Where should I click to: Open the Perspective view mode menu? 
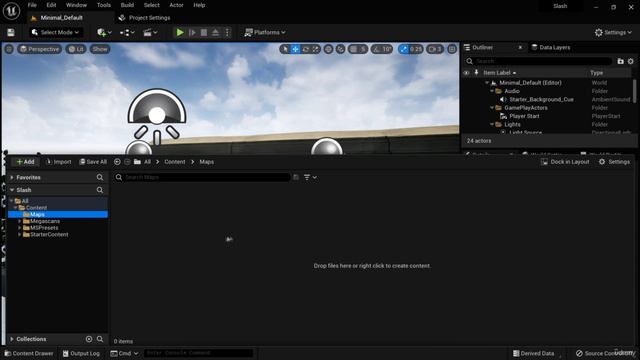(x=40, y=49)
